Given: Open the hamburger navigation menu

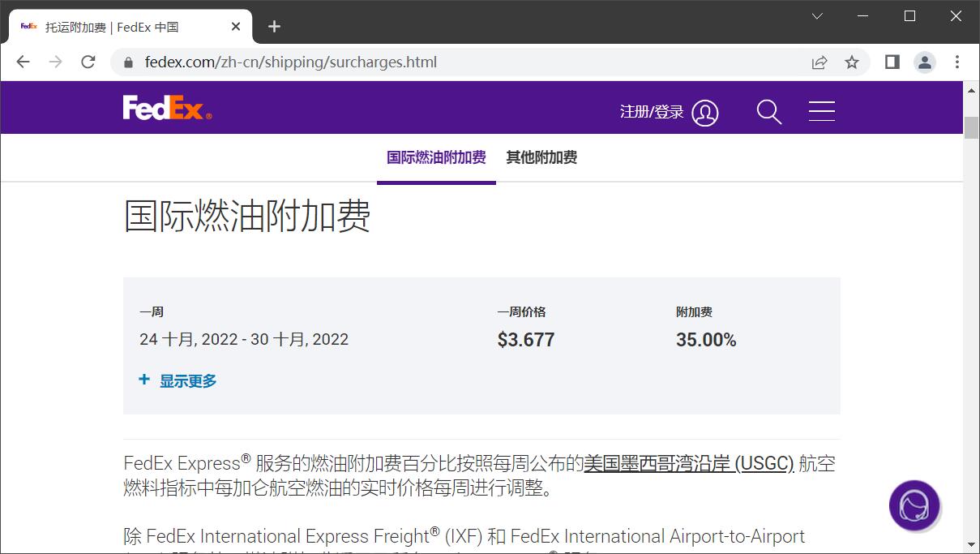Looking at the screenshot, I should click(821, 112).
